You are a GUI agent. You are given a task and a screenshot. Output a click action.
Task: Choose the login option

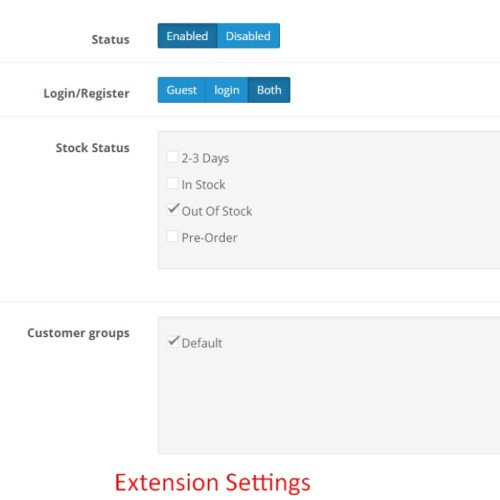227,90
